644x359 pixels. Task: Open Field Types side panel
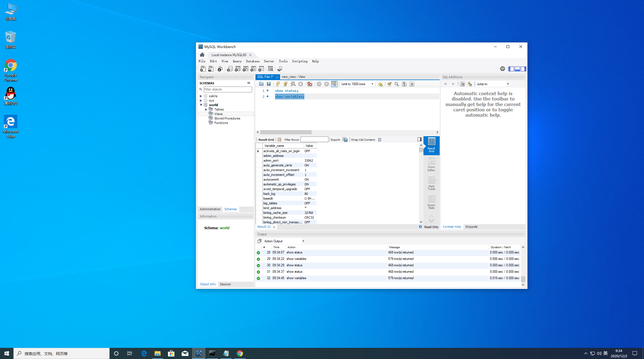coord(431,183)
